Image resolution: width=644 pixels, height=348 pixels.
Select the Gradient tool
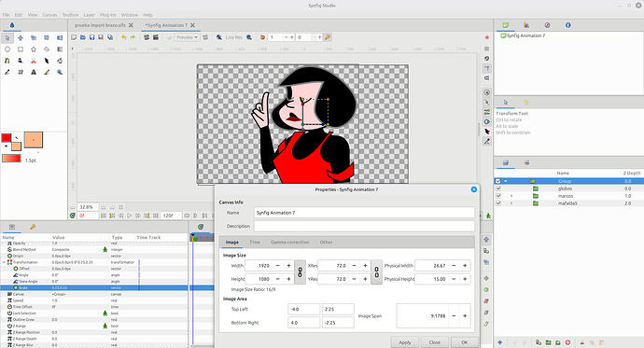click(60, 49)
